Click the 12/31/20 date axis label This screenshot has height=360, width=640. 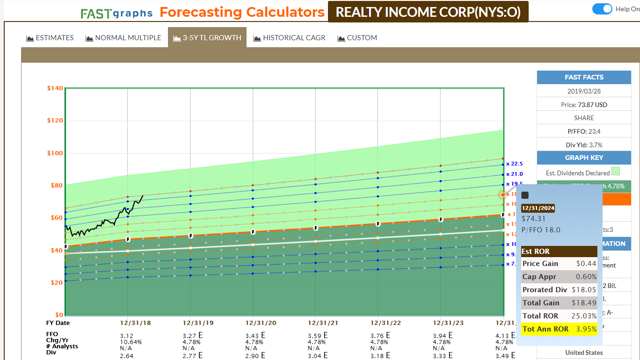tap(260, 323)
